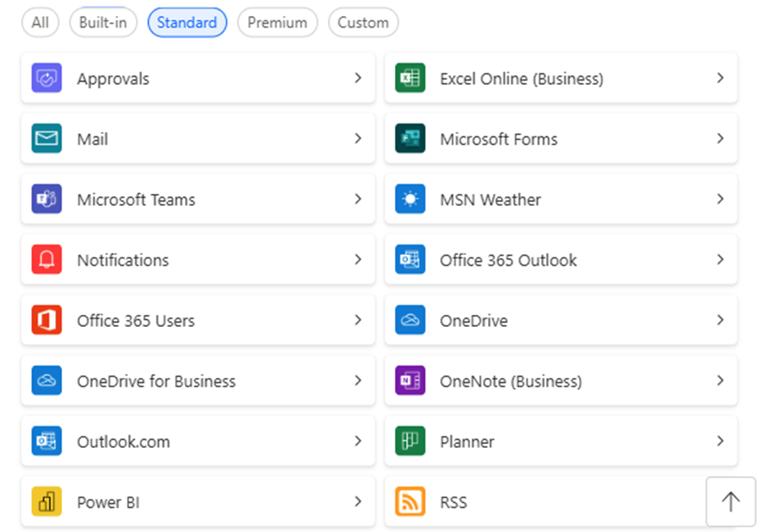Expand Approvals using its chevron
Image resolution: width=760 pixels, height=532 pixels.
coord(358,78)
